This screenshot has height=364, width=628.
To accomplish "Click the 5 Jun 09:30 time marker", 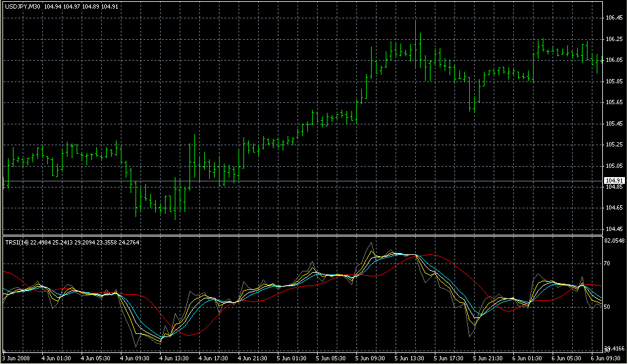I will (370, 357).
